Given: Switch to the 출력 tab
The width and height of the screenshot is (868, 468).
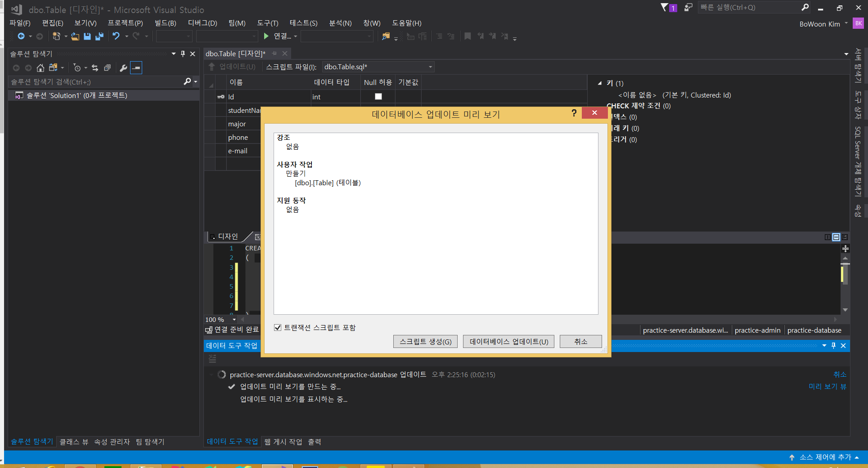Looking at the screenshot, I should 315,442.
